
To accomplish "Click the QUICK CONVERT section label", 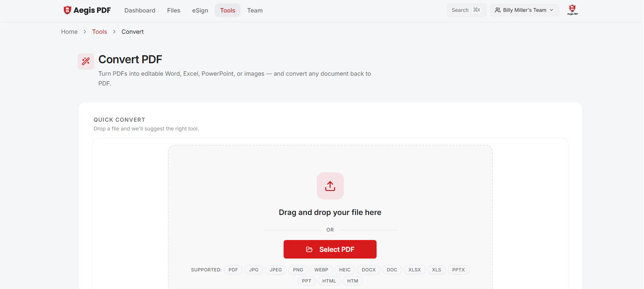I will (x=119, y=120).
